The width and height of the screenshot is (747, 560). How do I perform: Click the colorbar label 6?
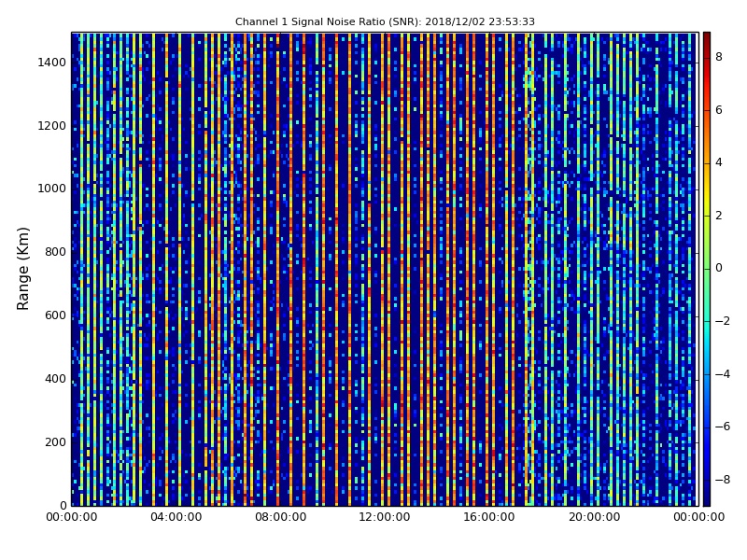[719, 110]
